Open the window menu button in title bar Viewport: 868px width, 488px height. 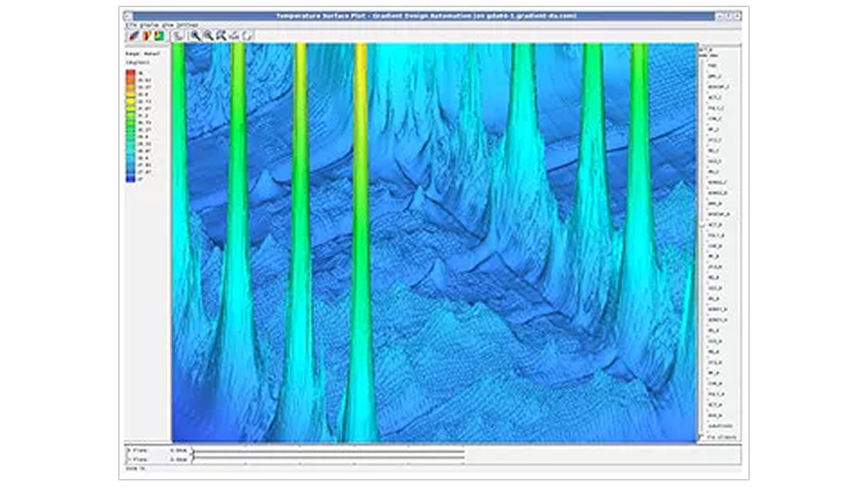[x=128, y=16]
